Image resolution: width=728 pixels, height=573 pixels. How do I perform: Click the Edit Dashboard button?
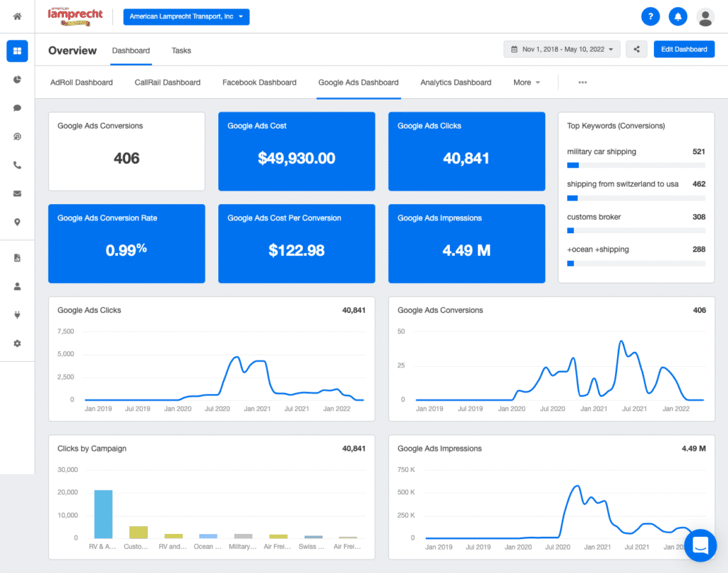pos(684,49)
